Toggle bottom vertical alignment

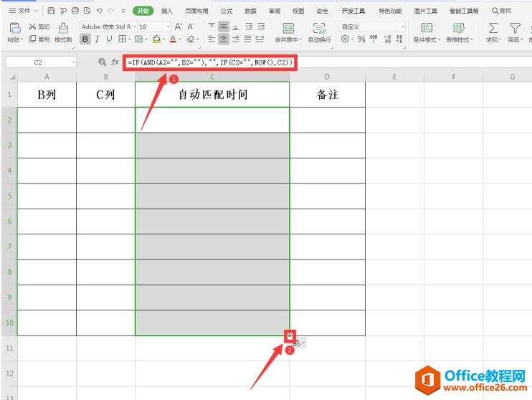point(236,27)
